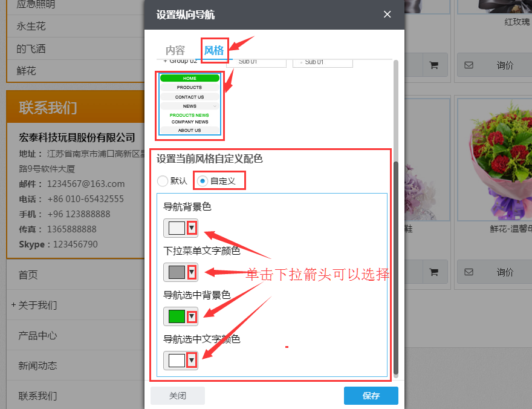Select the 默认 radio button
The image size is (532, 409).
(163, 180)
